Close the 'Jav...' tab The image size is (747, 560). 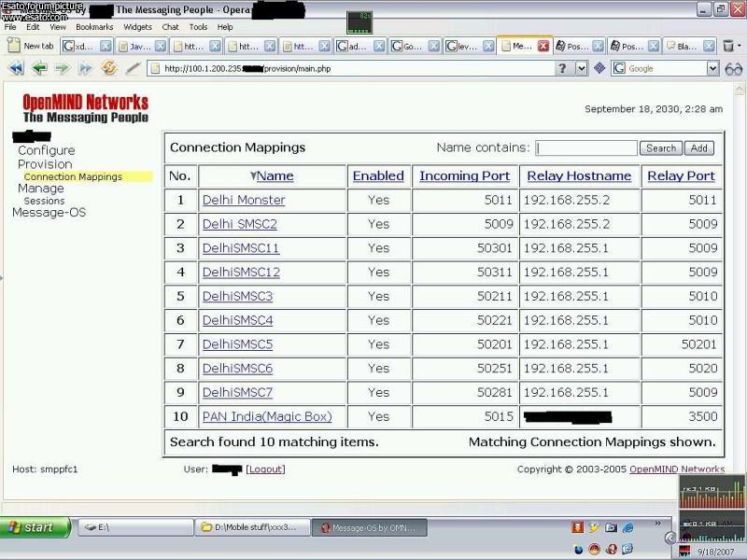[161, 46]
